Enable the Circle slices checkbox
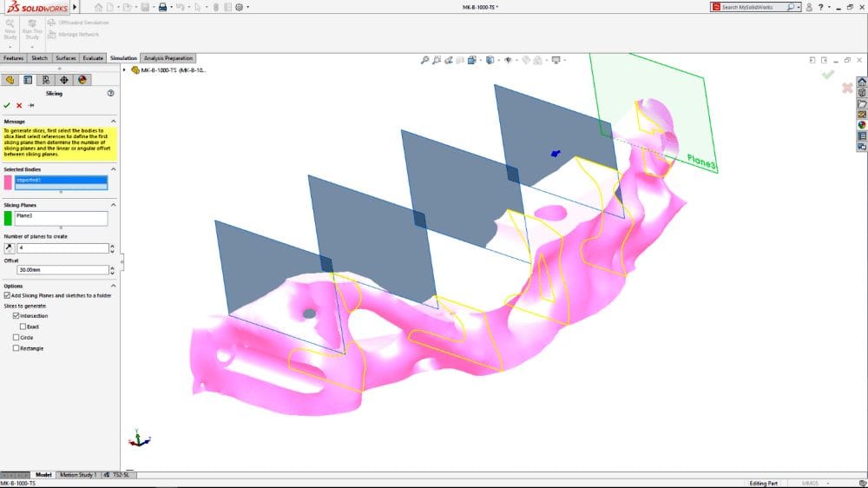The image size is (868, 488). click(16, 338)
